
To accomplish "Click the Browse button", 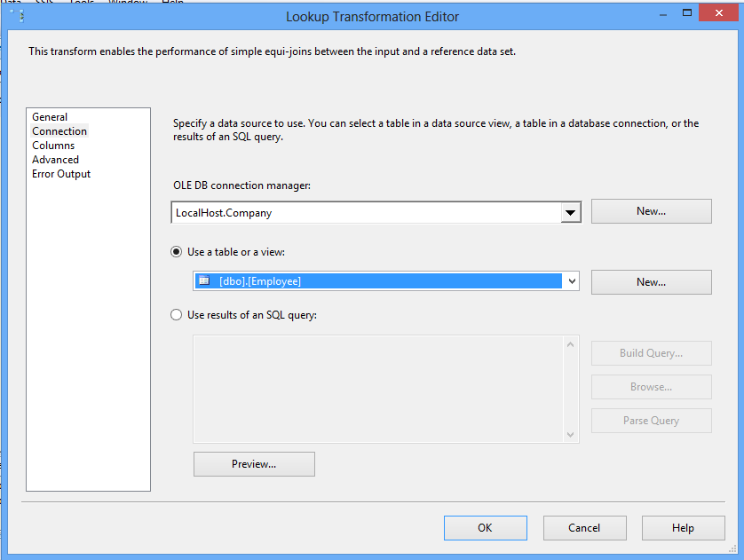I will click(651, 387).
